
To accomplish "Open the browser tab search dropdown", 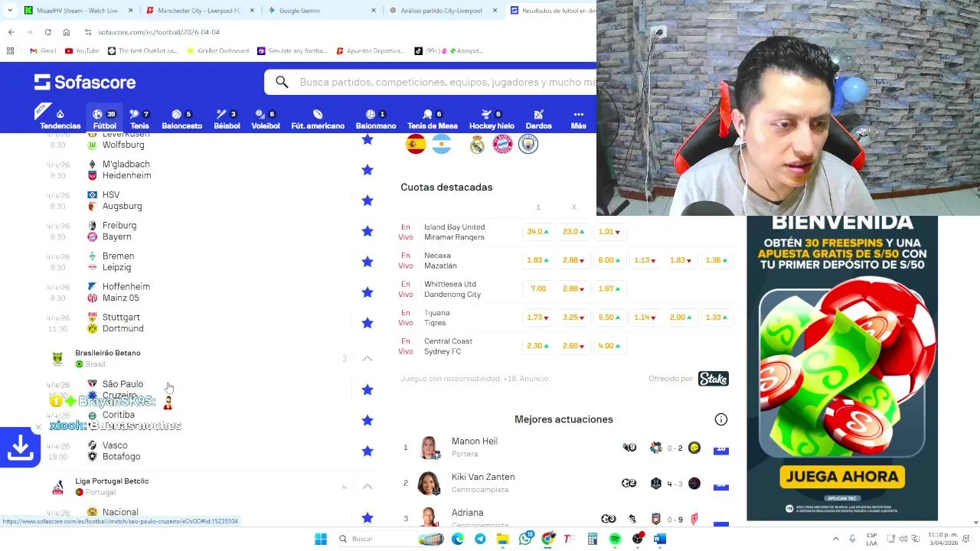I will point(11,11).
